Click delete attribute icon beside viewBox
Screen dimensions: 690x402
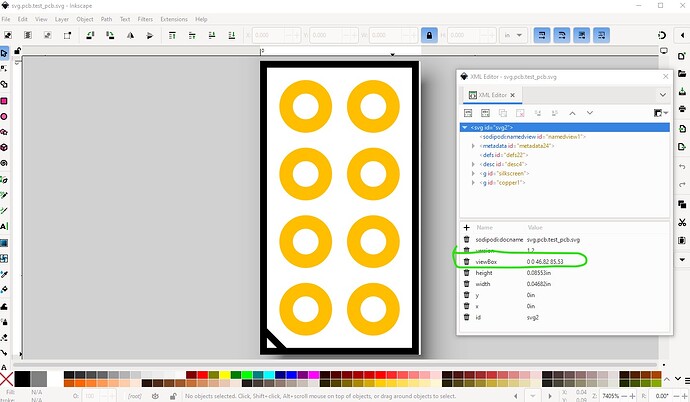(x=466, y=260)
